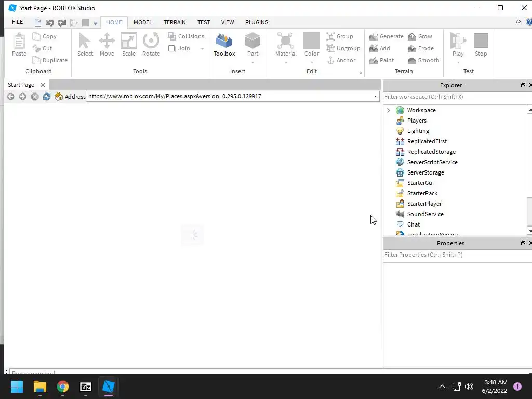Click the browser forward arrow button

click(x=23, y=96)
